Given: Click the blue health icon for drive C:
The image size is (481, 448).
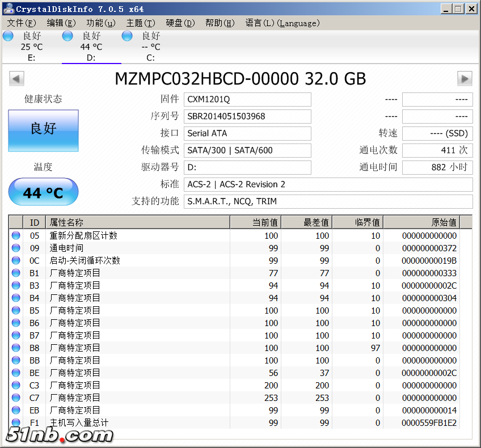Looking at the screenshot, I should tap(127, 36).
